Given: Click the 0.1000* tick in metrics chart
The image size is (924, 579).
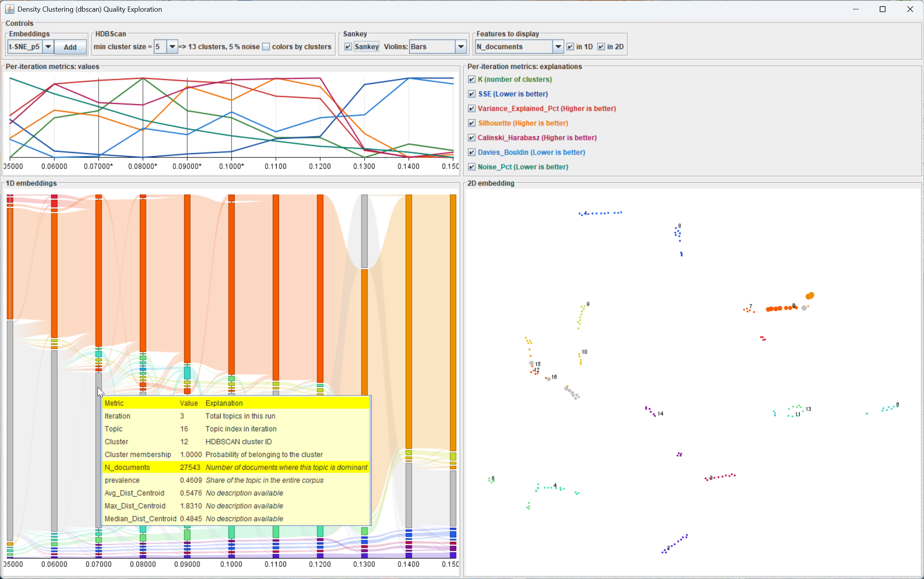Looking at the screenshot, I should click(232, 166).
